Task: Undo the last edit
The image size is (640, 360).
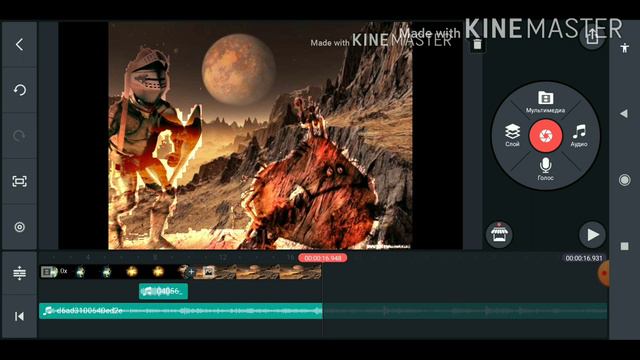Action: 19,90
